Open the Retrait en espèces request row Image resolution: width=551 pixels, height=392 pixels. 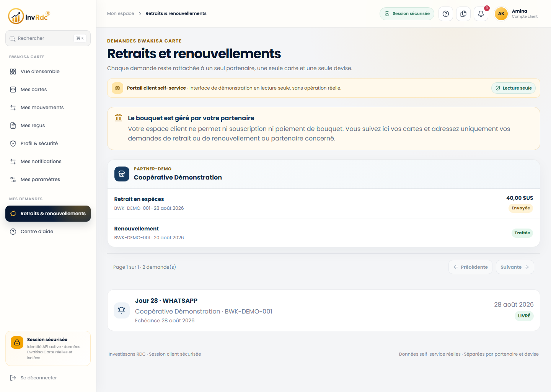tap(324, 204)
